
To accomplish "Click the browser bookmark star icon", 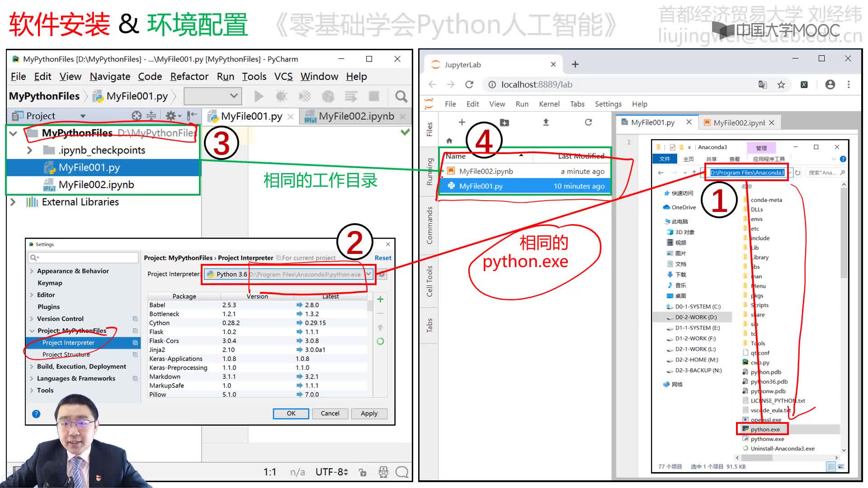I will 781,84.
